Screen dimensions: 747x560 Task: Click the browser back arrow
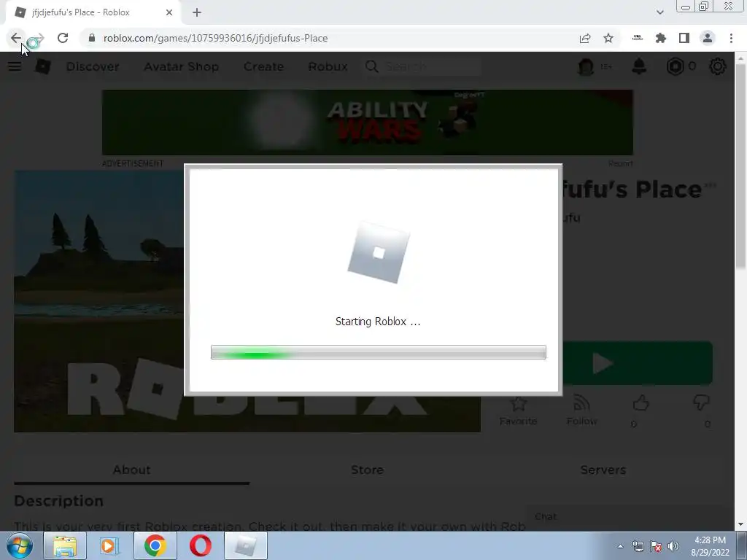click(x=16, y=38)
